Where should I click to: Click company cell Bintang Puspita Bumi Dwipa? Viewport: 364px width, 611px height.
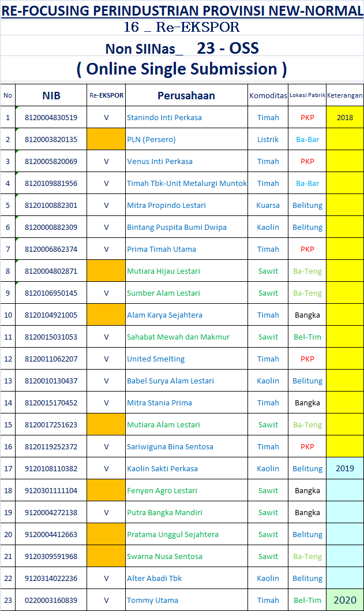[x=186, y=227]
